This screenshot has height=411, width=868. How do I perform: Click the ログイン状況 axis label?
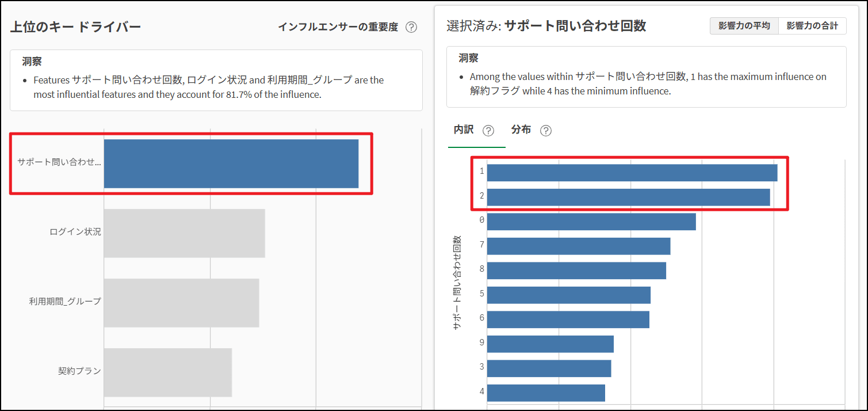point(75,232)
